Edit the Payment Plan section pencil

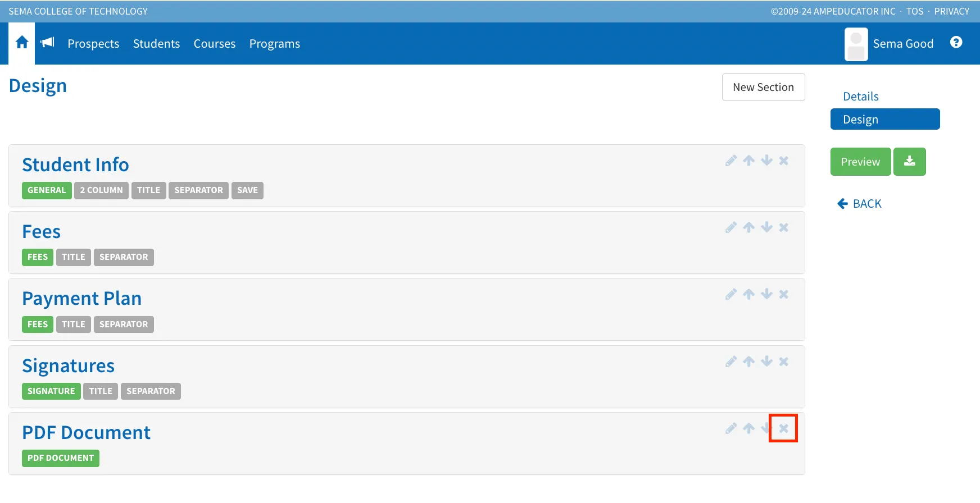coord(731,294)
